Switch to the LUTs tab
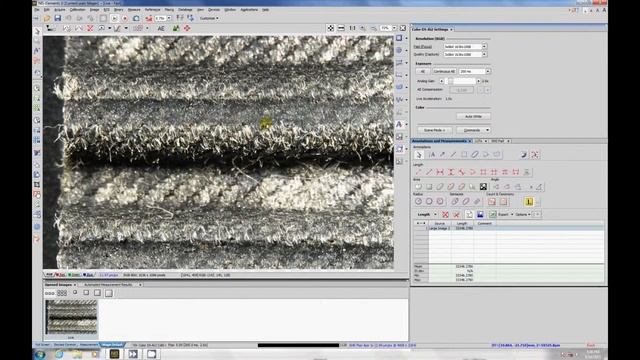 point(478,141)
